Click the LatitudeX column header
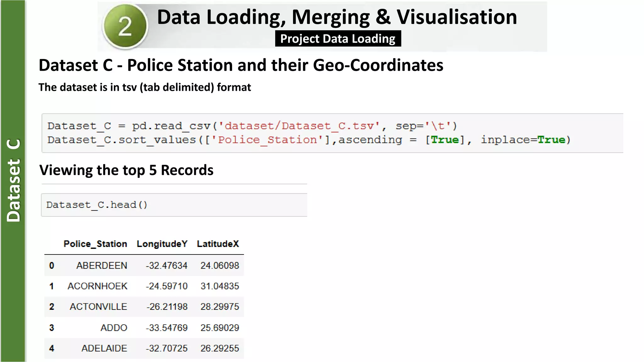644x362 pixels. pos(218,244)
